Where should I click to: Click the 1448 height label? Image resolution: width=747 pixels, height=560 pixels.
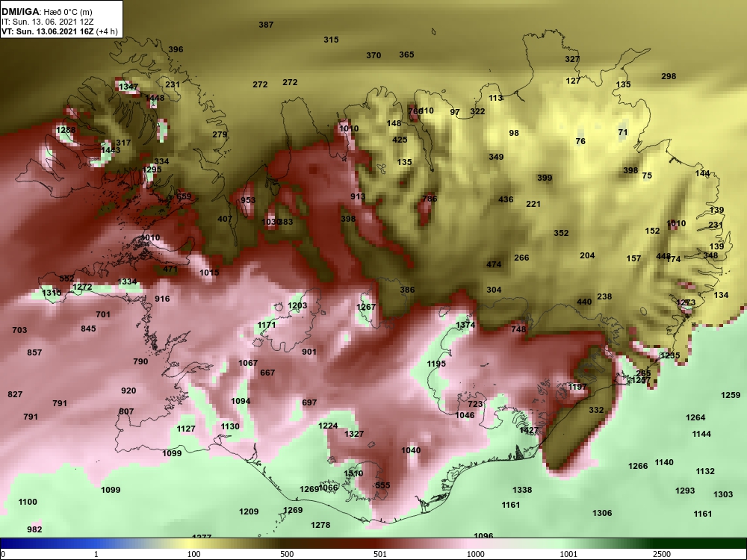(x=155, y=98)
